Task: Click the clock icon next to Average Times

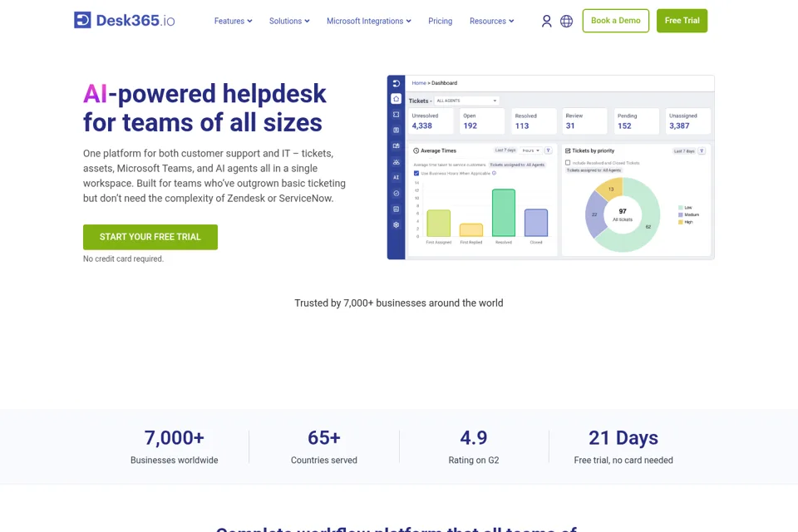Action: point(416,150)
